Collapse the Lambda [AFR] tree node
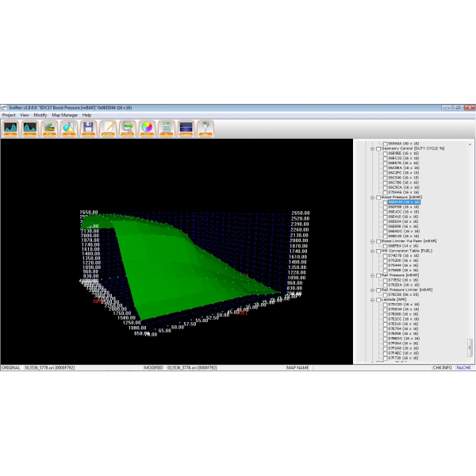This screenshot has width=476, height=476. click(x=373, y=300)
